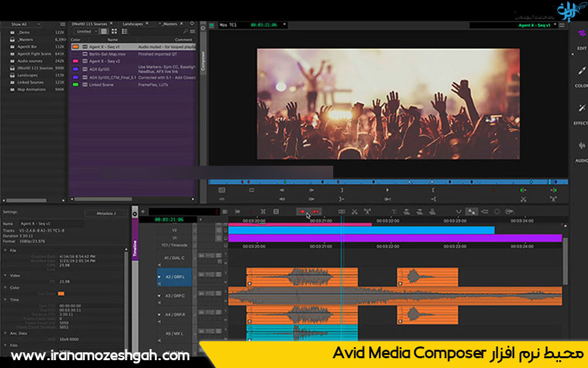Click the red Overwrite button in timeline toolbar
The image size is (588, 368).
coord(316,212)
